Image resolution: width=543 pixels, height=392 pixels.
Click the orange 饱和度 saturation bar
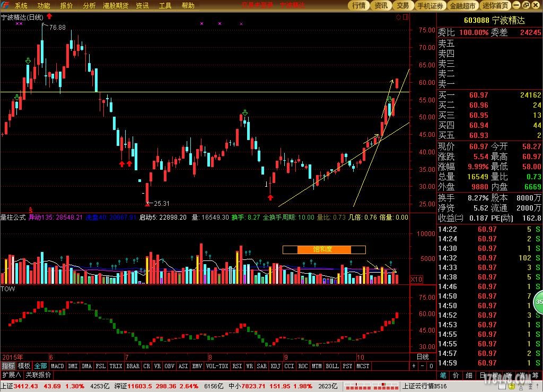pos(324,249)
